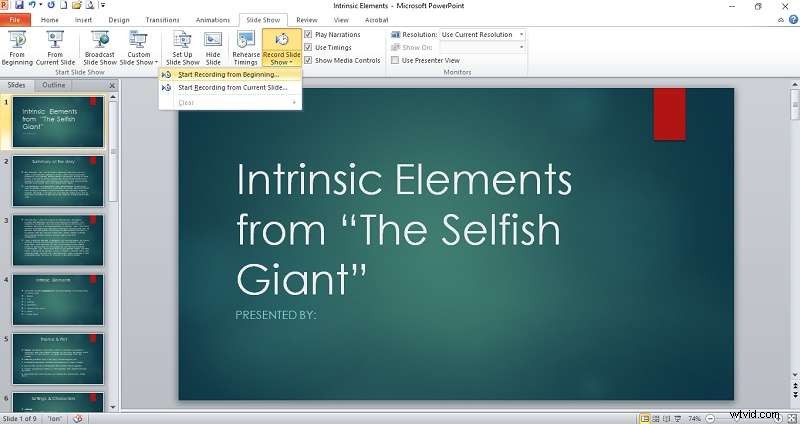Click the Save icon in quick access toolbar

(x=19, y=5)
